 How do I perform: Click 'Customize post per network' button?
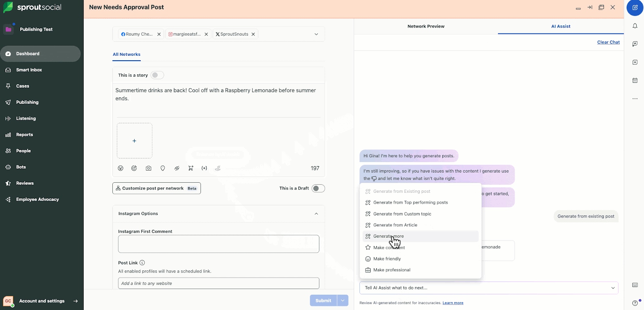click(156, 188)
